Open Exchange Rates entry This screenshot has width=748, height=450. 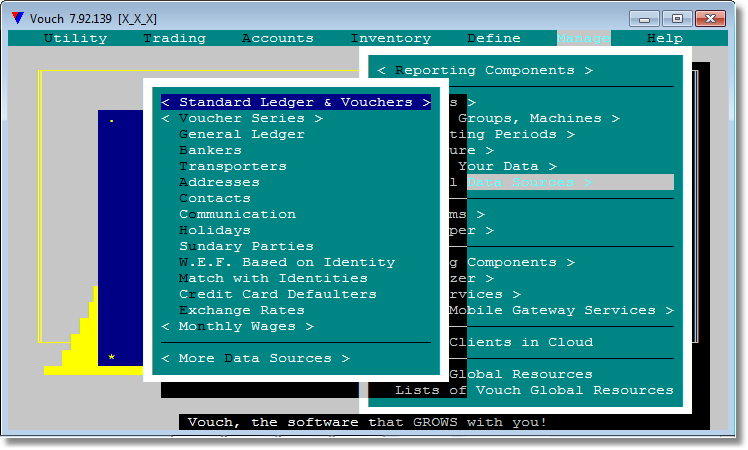[x=241, y=310]
